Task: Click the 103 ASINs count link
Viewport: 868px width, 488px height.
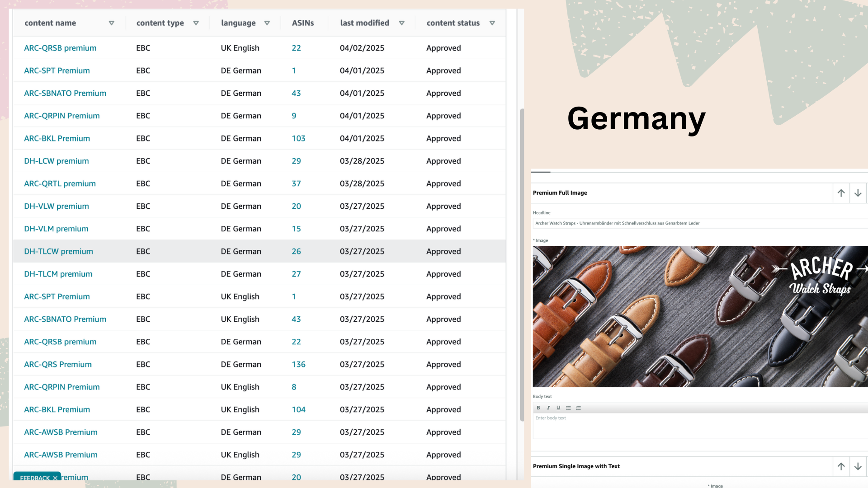Action: (298, 138)
